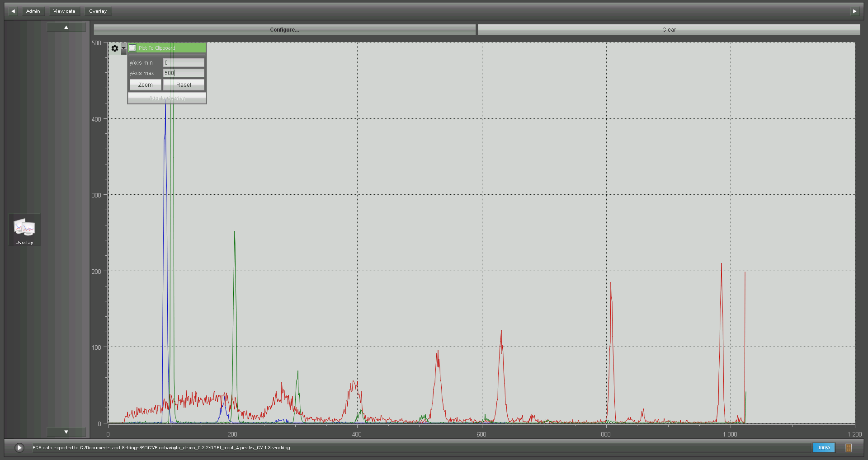Open the Admin tab
This screenshot has height=460, width=868.
click(33, 11)
